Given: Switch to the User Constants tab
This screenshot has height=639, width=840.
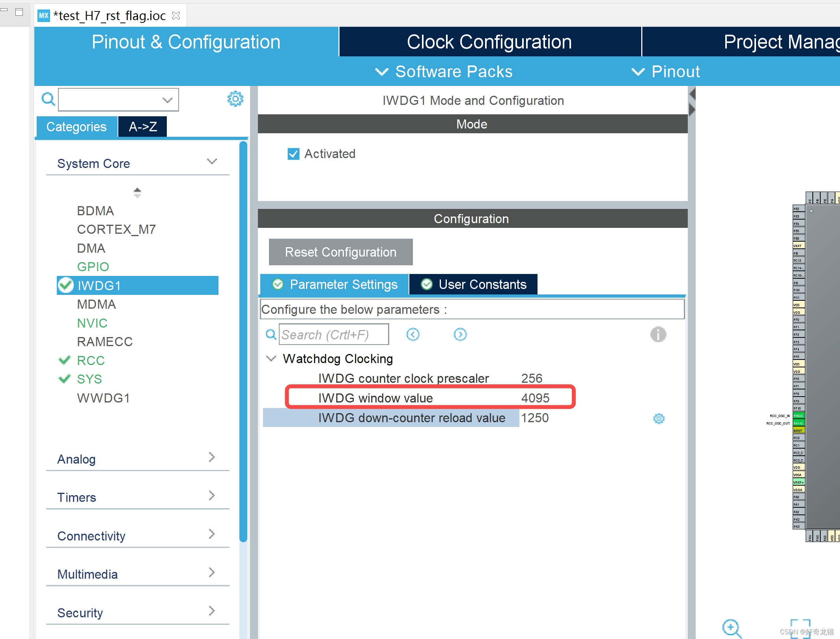Looking at the screenshot, I should [x=474, y=284].
